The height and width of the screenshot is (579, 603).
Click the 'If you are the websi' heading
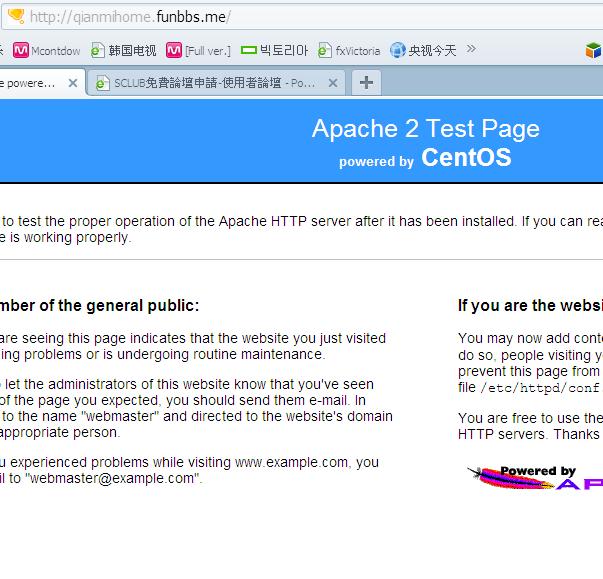530,306
